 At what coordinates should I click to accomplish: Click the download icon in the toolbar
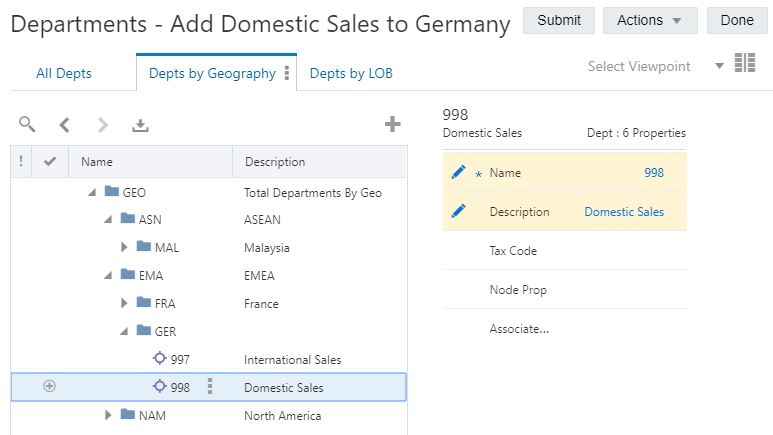[141, 125]
